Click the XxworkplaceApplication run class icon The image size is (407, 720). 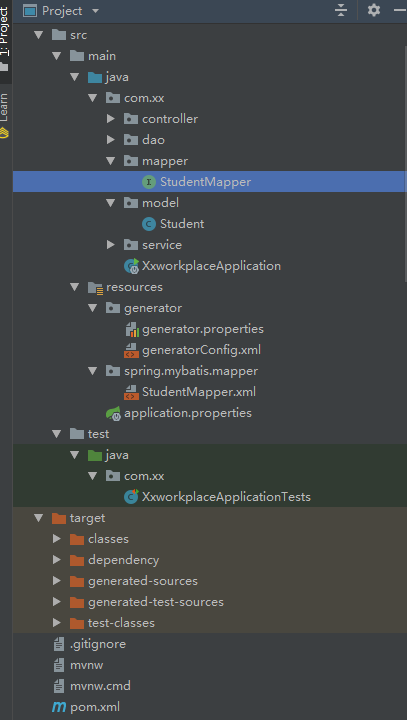pos(131,266)
